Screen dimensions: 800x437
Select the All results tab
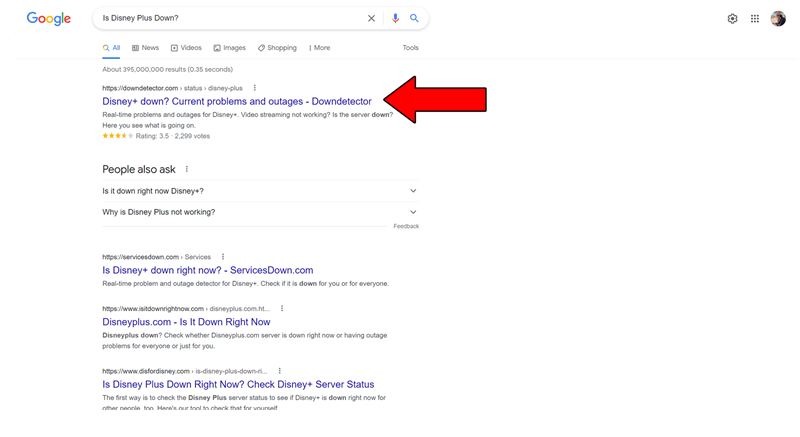(x=111, y=47)
